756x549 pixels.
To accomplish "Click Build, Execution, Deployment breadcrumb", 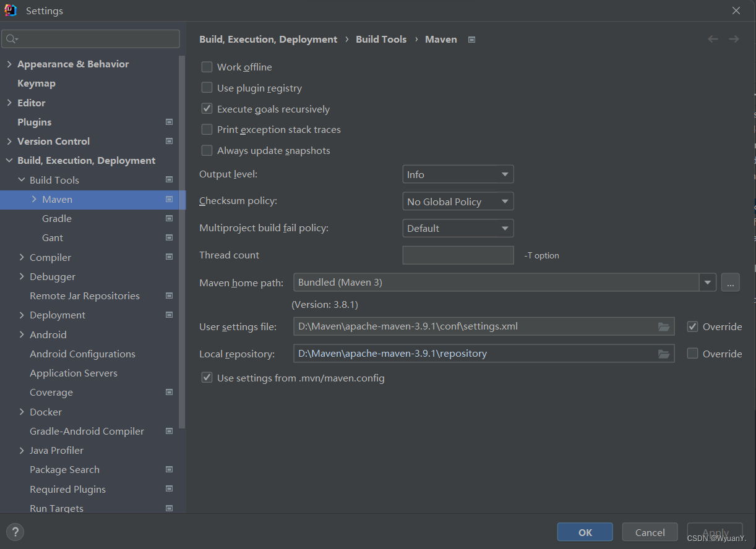I will [x=268, y=39].
